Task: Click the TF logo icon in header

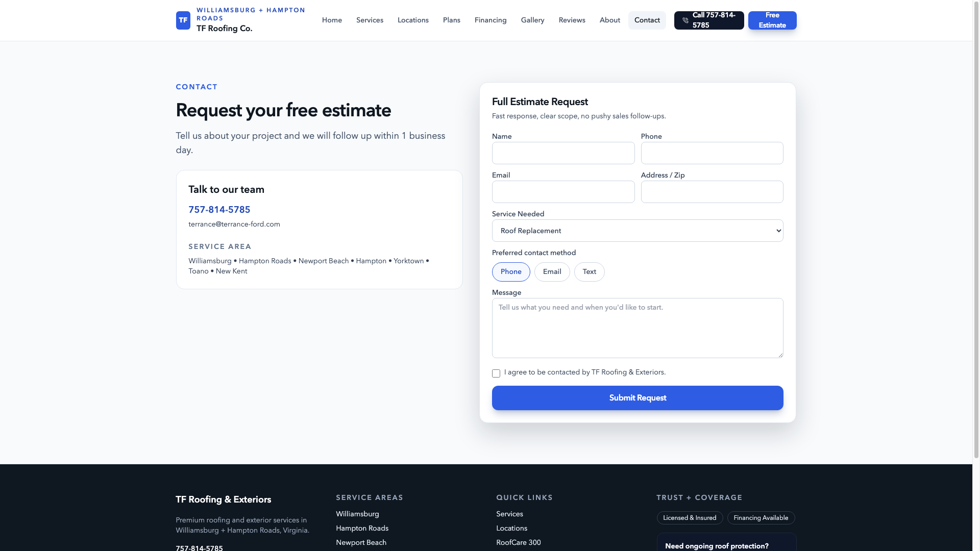Action: 183,20
